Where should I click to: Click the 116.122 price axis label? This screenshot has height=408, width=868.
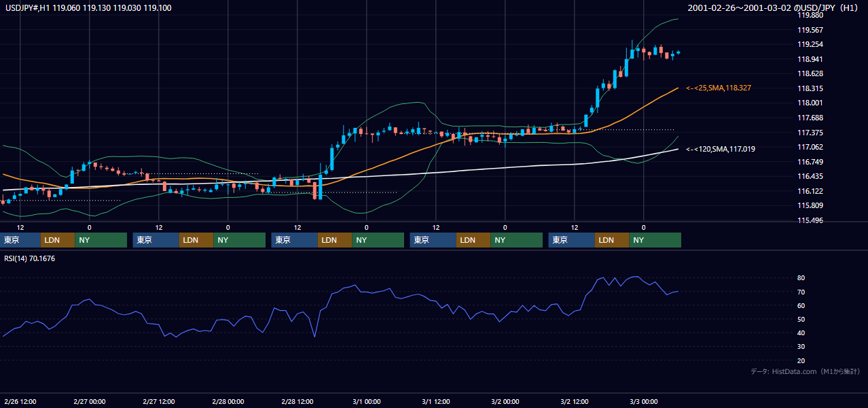point(811,191)
